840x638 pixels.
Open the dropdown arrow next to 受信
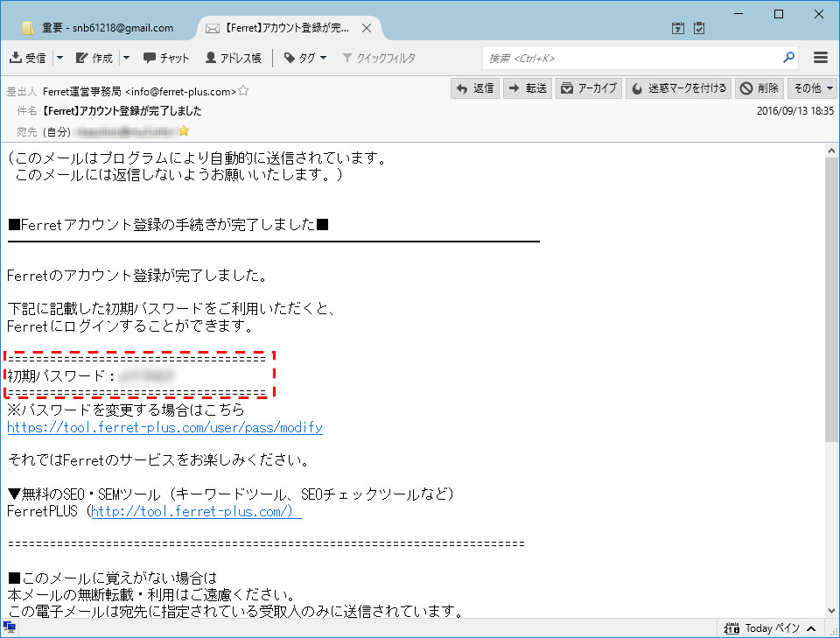tap(60, 58)
